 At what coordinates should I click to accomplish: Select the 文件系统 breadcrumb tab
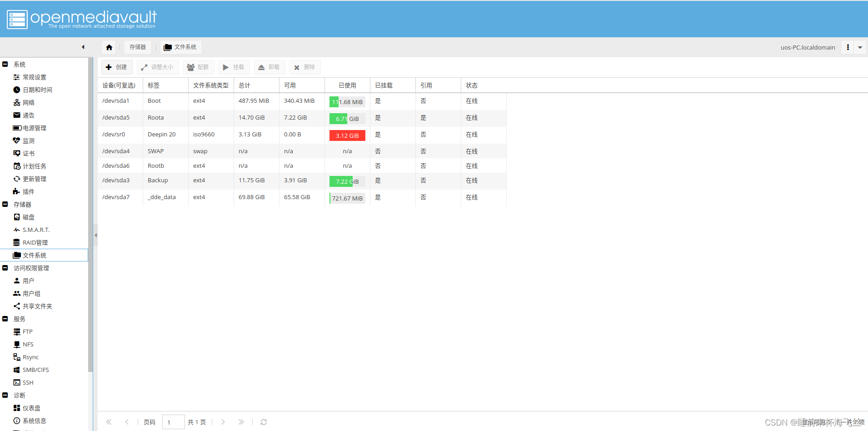pos(181,47)
